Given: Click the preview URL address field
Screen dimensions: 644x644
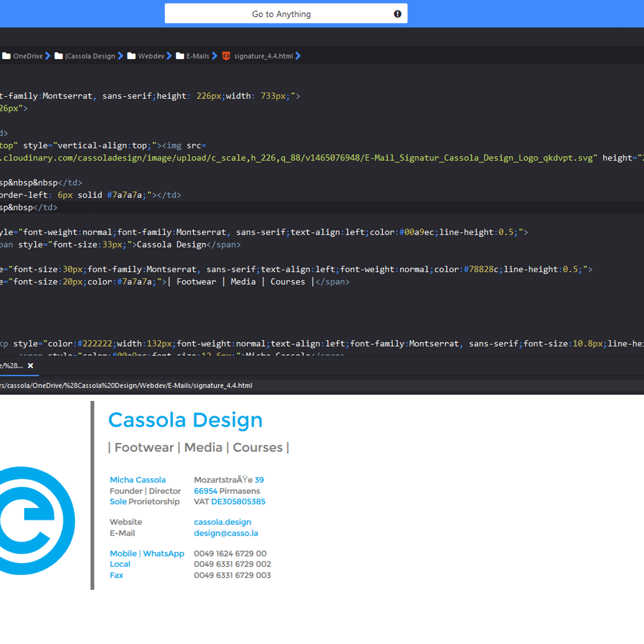Looking at the screenshot, I should [x=322, y=385].
